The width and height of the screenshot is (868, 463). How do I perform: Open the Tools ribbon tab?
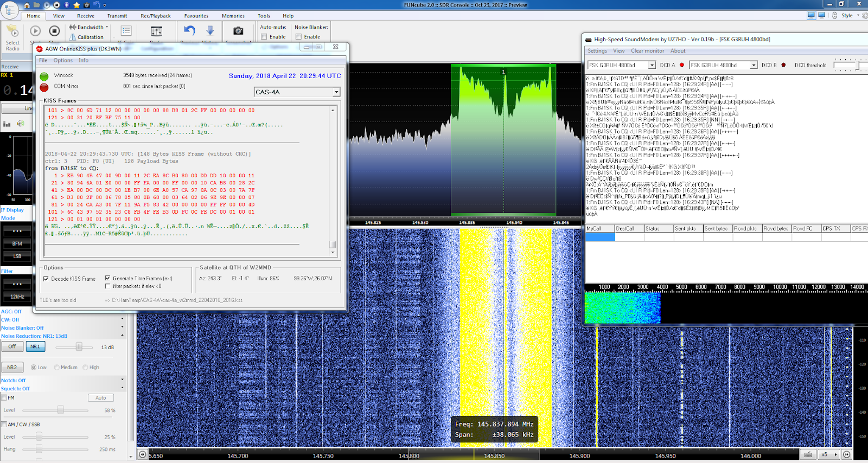(264, 16)
